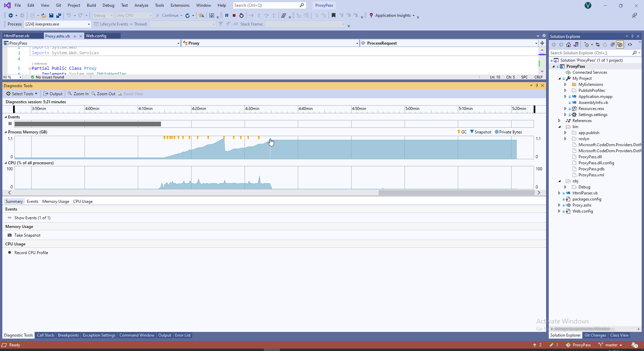
Task: Toggle Show All Files in Solution Explorer
Action: [620, 45]
